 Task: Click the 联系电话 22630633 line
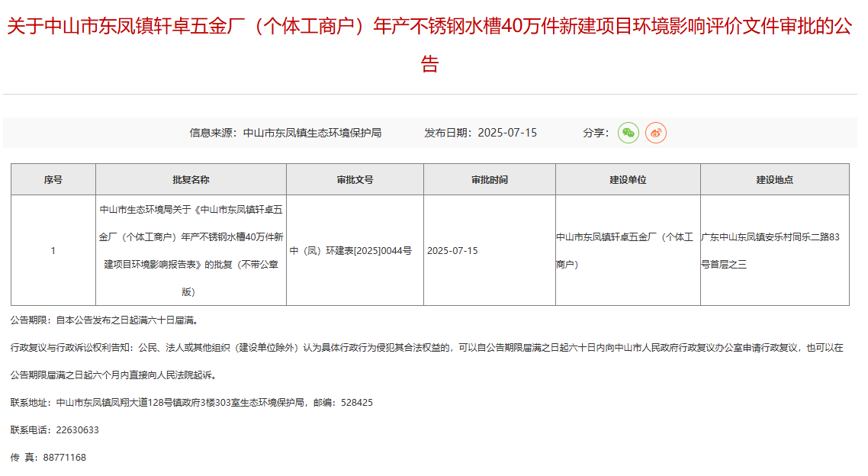pyautogui.click(x=55, y=430)
